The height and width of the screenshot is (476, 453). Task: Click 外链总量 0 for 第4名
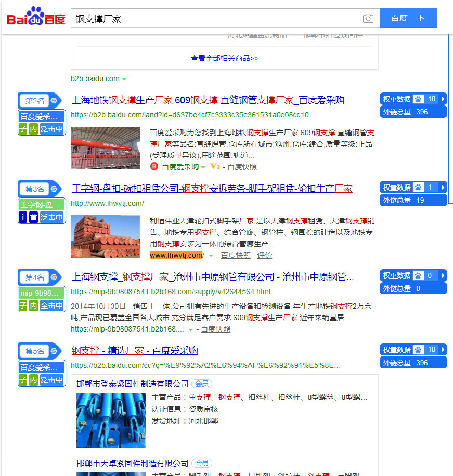click(413, 288)
